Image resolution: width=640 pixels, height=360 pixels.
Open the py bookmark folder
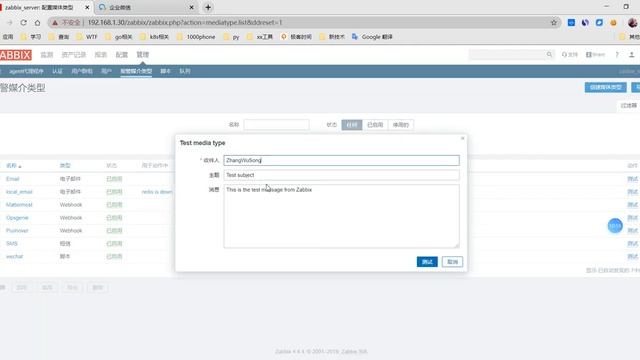(231, 37)
